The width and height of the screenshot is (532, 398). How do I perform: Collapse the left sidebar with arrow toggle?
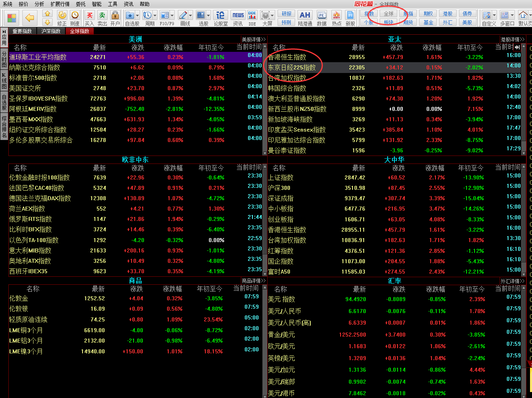(x=4, y=32)
